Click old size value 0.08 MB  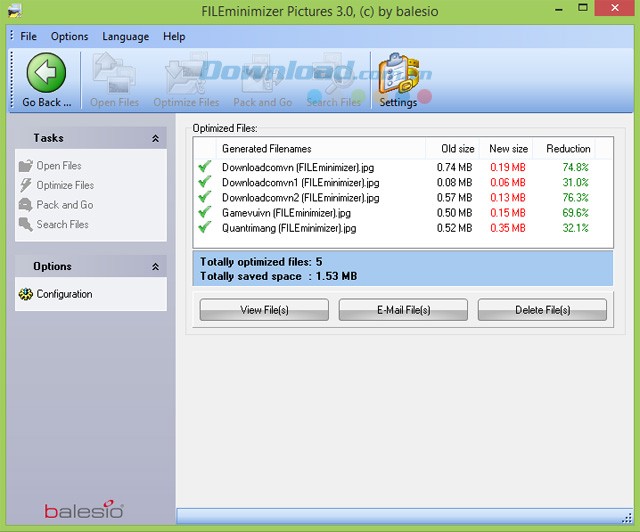click(454, 182)
